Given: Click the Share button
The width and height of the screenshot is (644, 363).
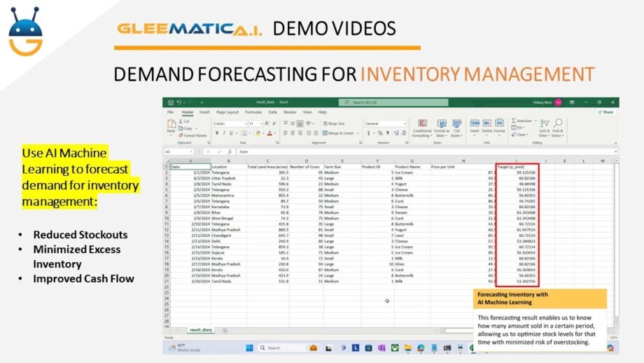Looking at the screenshot, I should tap(605, 112).
